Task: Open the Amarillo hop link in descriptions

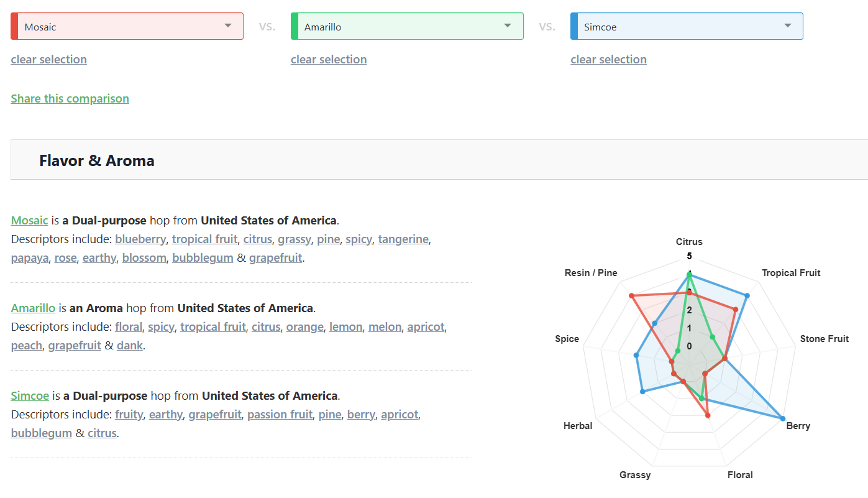Action: click(33, 308)
